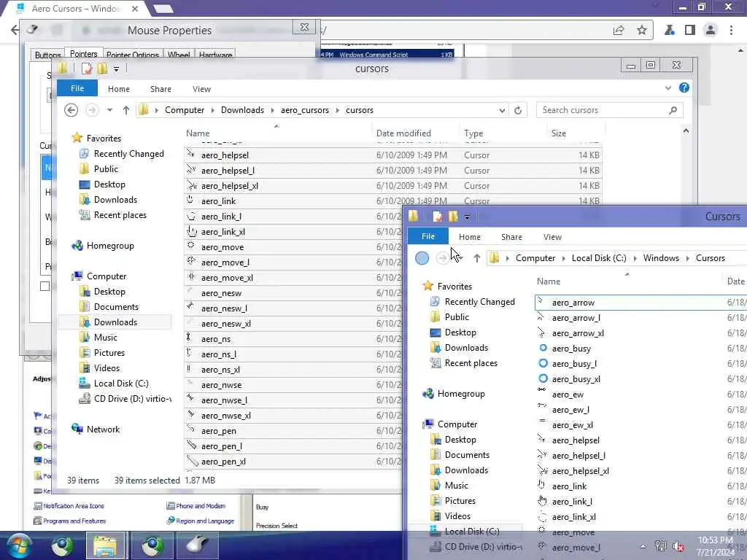
Task: Open help icon in cursors window
Action: click(x=684, y=87)
